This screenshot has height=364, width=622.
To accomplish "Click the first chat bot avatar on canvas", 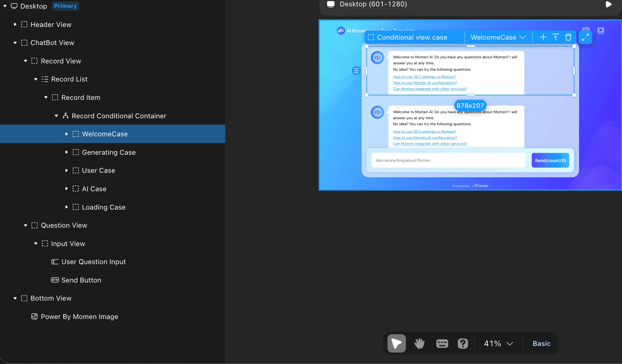I will pos(377,58).
